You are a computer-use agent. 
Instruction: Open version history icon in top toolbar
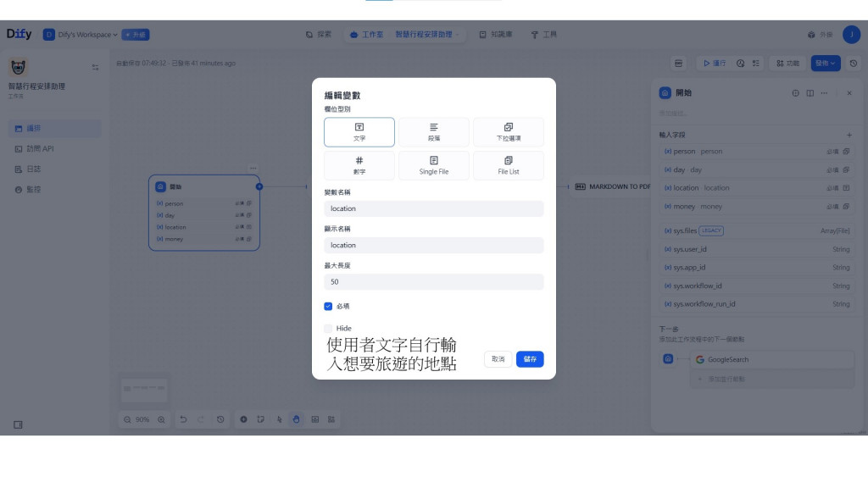[853, 63]
